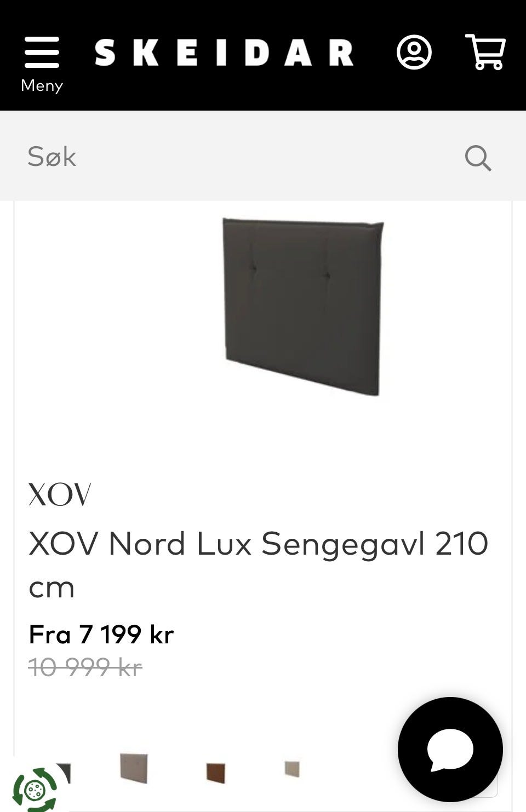Open the shopping cart icon
The width and height of the screenshot is (526, 812).
point(485,52)
